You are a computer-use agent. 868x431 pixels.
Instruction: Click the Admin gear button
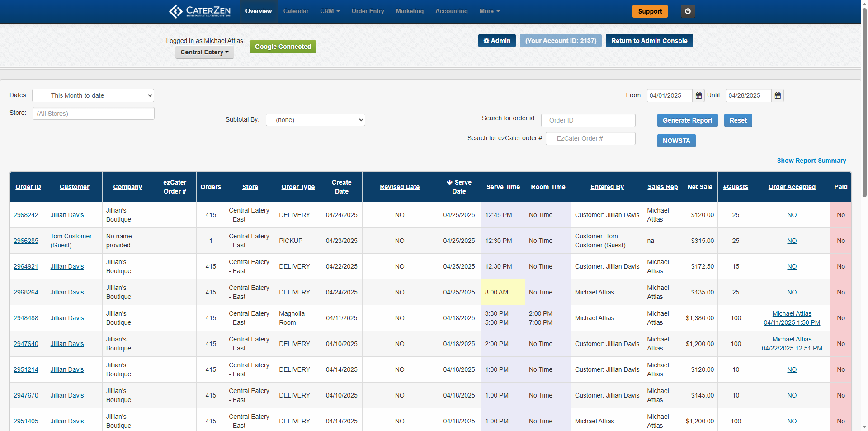(497, 41)
